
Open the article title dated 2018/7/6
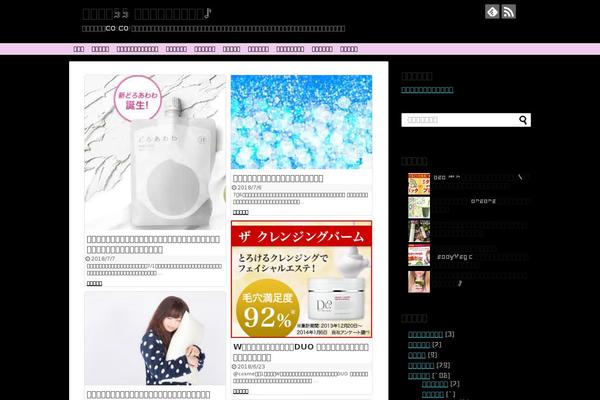(x=278, y=178)
